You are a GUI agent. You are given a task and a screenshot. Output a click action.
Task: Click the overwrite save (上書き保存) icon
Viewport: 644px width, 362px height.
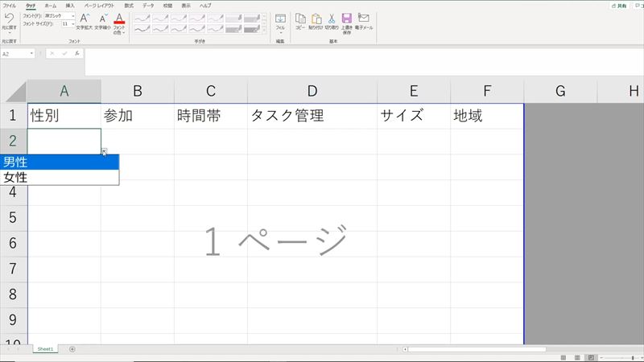tap(346, 19)
